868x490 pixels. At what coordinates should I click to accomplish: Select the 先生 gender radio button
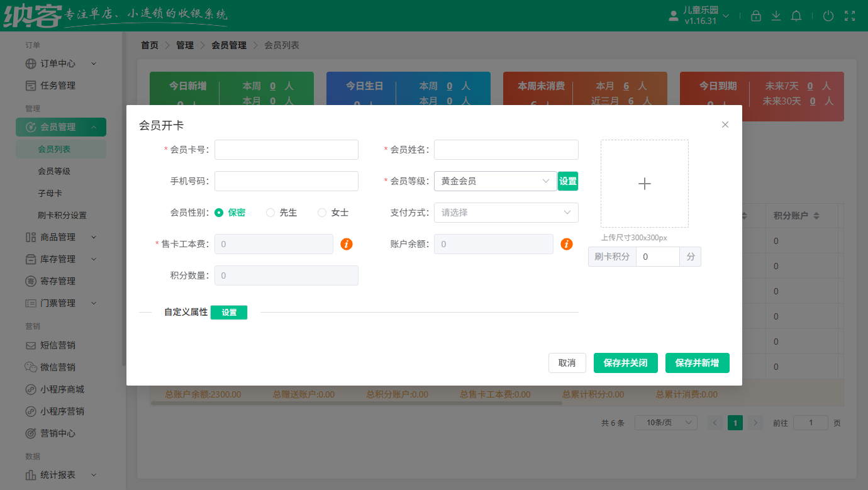pyautogui.click(x=270, y=213)
